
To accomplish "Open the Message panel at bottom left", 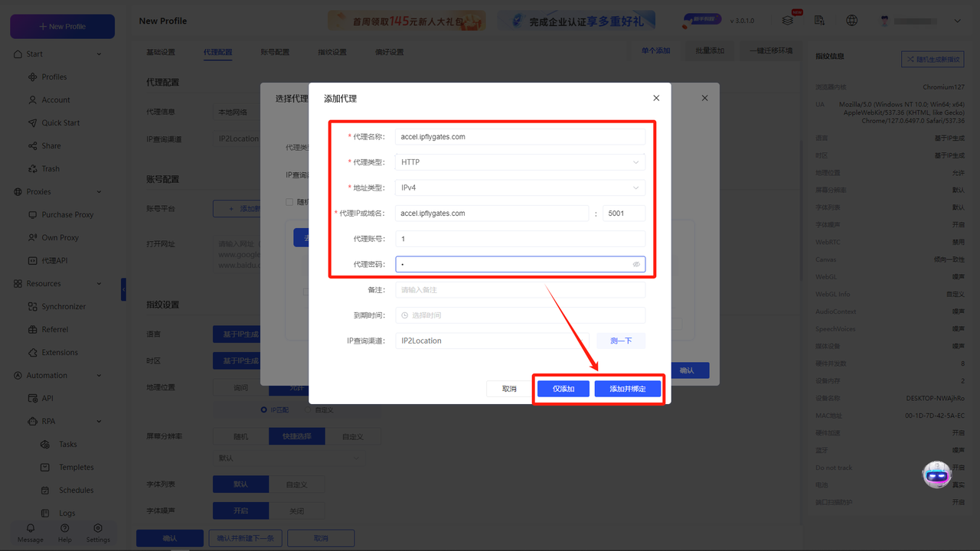I will pos(30,530).
